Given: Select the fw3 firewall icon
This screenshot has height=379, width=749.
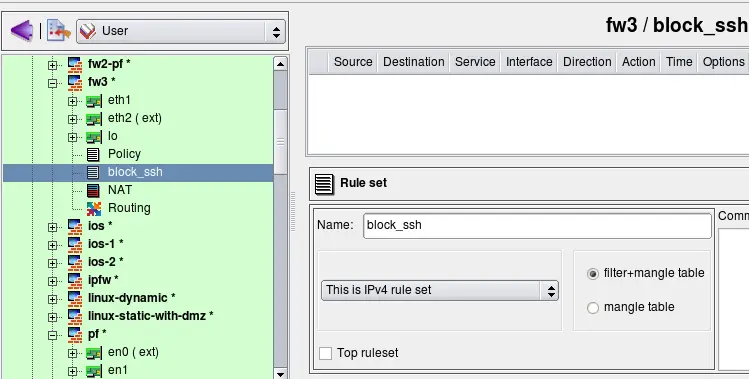Looking at the screenshot, I should pyautogui.click(x=75, y=82).
